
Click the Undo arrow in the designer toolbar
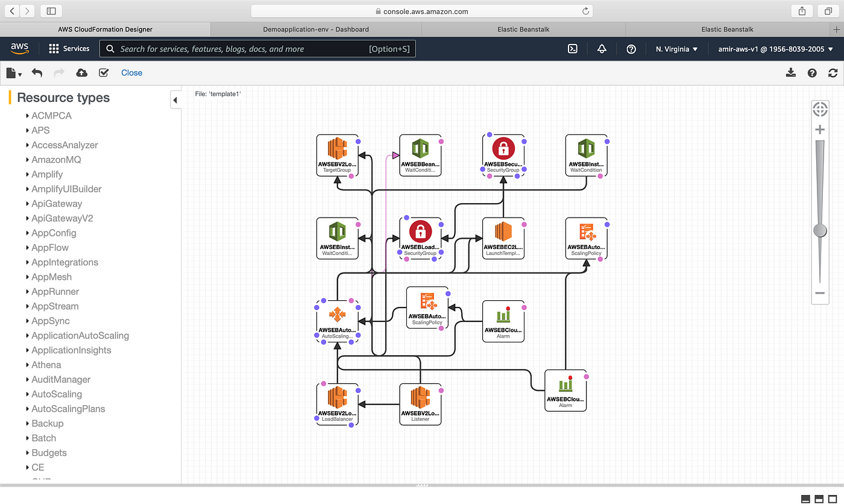click(x=37, y=73)
